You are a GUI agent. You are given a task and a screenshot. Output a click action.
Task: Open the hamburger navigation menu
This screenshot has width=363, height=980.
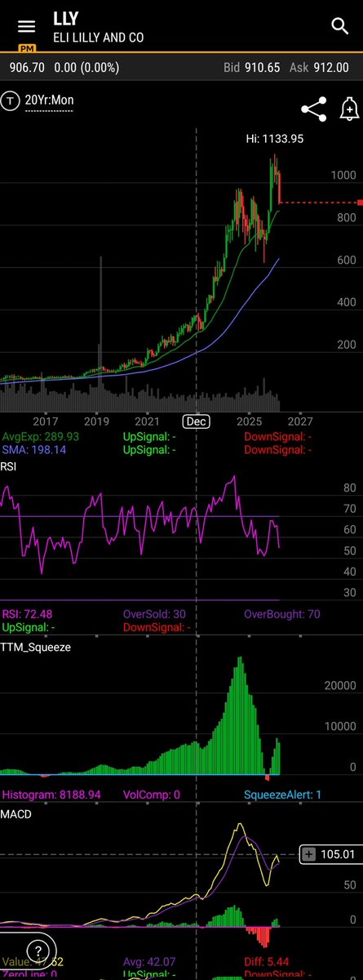tap(27, 26)
